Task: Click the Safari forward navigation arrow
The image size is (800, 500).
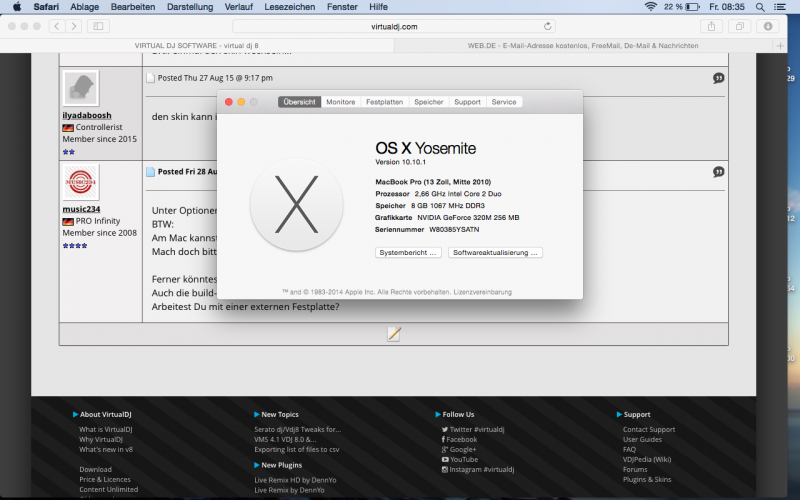Action: click(x=75, y=26)
